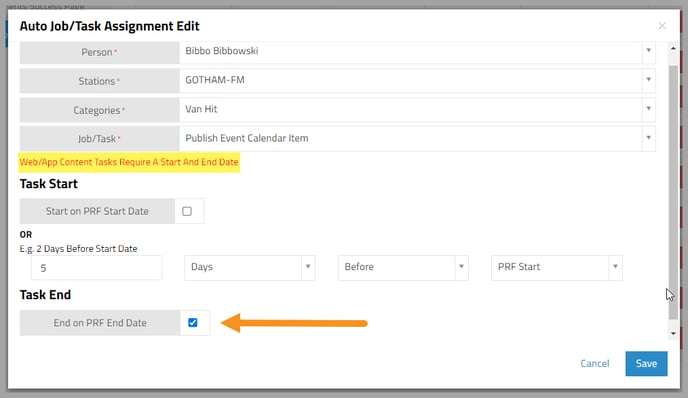Close the Auto Job/Task Assignment Edit dialog
Screen dimensions: 688x398
coord(662,26)
